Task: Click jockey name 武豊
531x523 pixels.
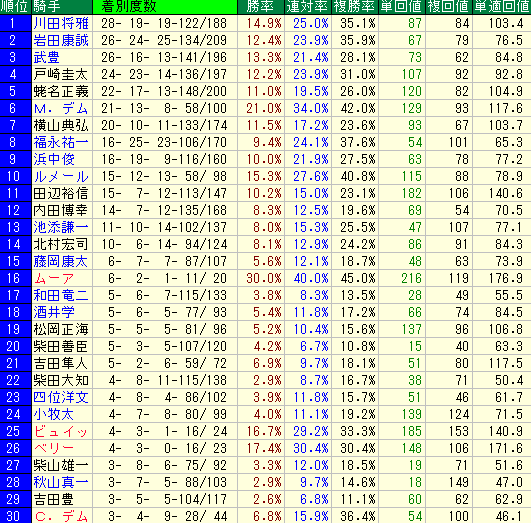Action: [x=47, y=57]
